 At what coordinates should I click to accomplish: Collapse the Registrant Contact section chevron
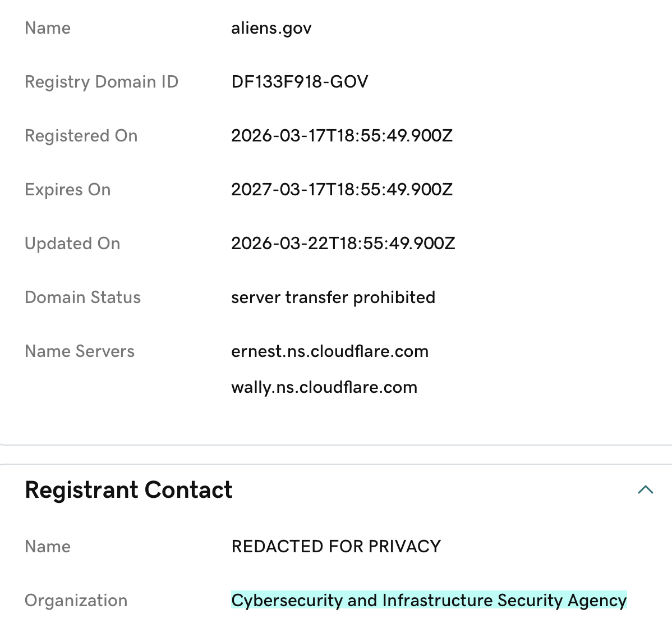point(646,489)
